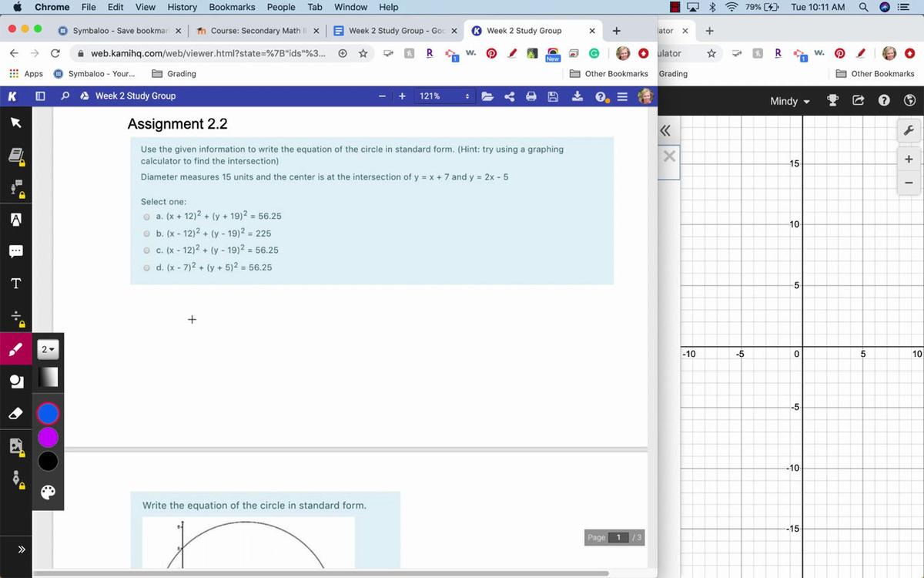Download the document from Kami header
The width and height of the screenshot is (924, 578).
click(x=577, y=96)
